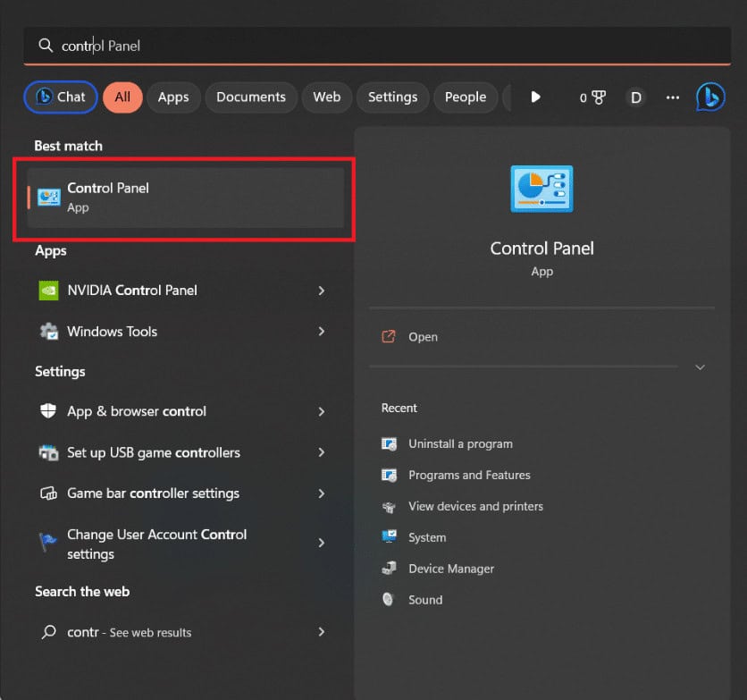The height and width of the screenshot is (700, 747).
Task: Open Uninstall a program recent link
Action: tap(460, 443)
